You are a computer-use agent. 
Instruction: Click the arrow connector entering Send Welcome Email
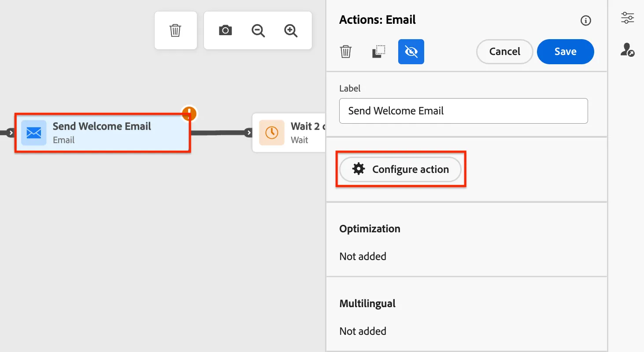tap(11, 133)
